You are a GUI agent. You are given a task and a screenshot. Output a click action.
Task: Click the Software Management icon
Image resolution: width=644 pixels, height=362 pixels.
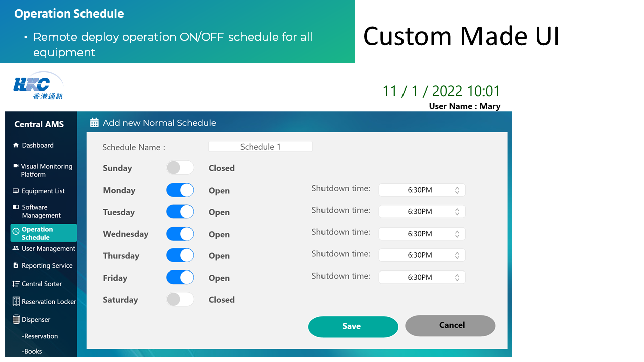[16, 207]
